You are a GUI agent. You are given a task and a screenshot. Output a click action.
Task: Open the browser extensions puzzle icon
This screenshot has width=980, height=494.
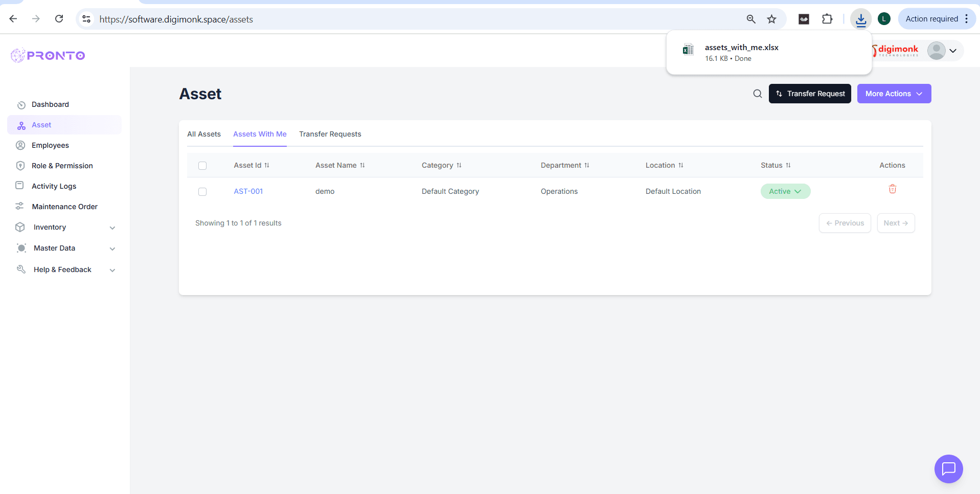(x=827, y=19)
